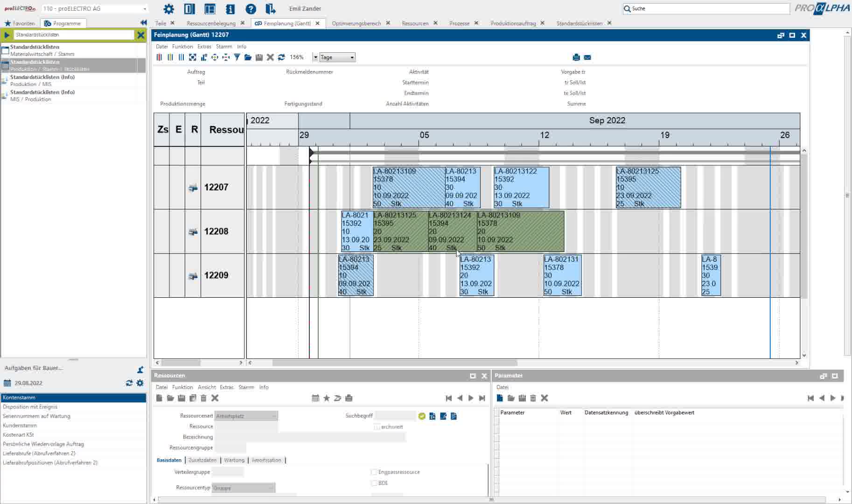Go to next record in Ressourcen

[x=471, y=398]
